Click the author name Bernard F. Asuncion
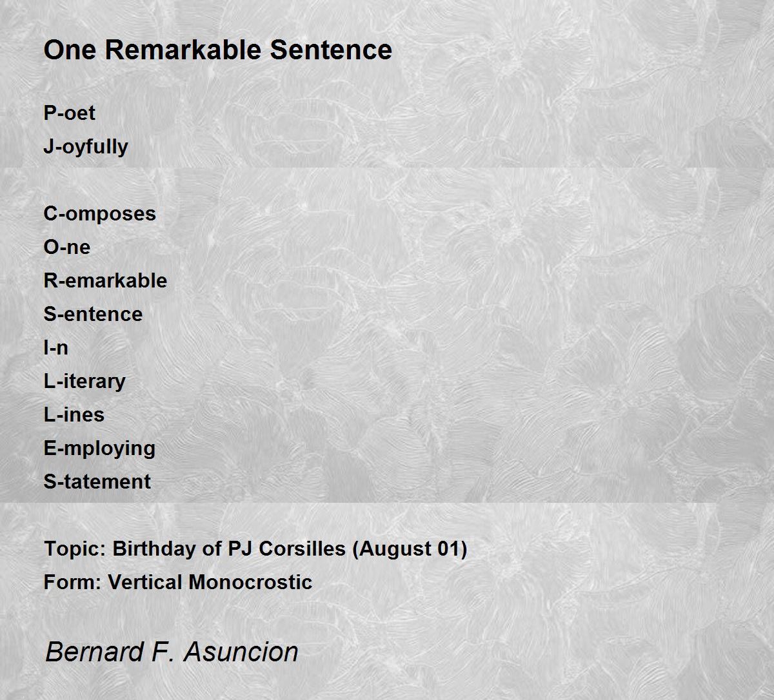 click(172, 652)
